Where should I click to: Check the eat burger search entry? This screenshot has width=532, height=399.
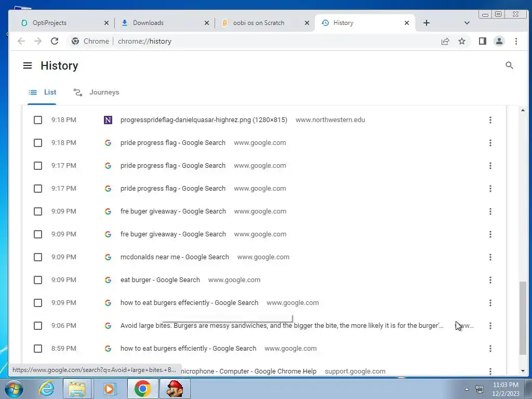pos(37,280)
